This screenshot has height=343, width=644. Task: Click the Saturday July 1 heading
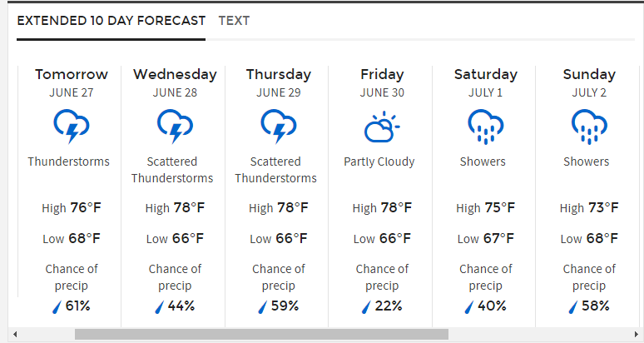click(x=485, y=83)
